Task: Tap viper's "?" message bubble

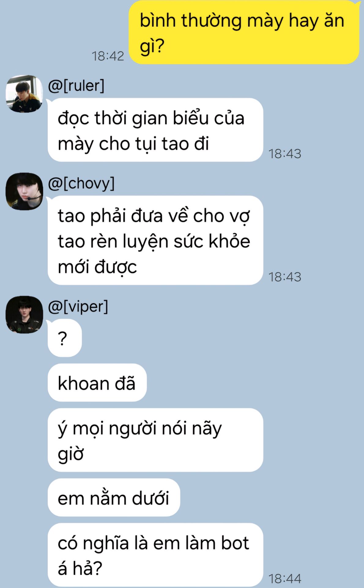Action: 65,338
